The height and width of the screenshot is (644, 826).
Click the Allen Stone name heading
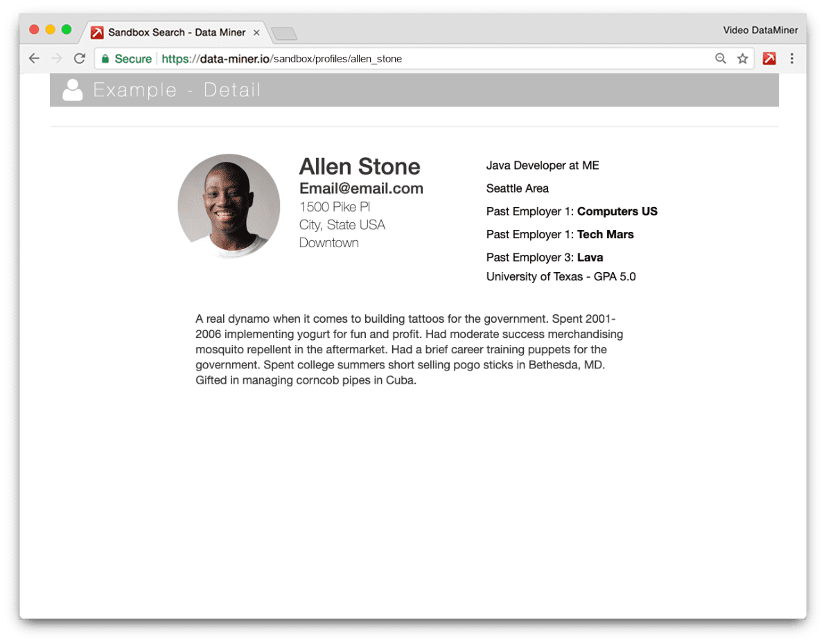coord(359,166)
